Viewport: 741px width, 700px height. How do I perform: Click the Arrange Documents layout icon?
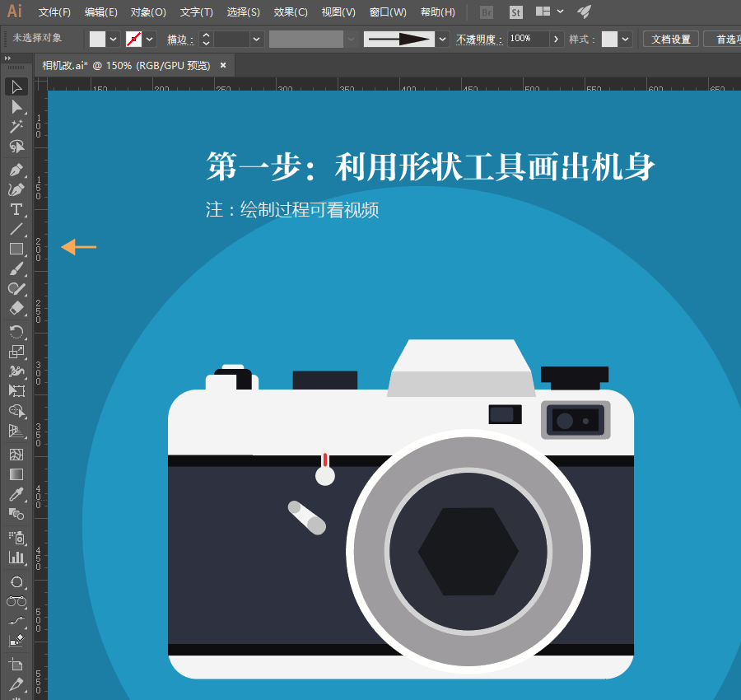pyautogui.click(x=543, y=12)
